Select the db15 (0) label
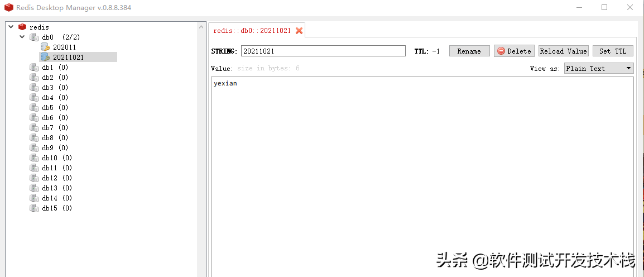 pos(57,208)
